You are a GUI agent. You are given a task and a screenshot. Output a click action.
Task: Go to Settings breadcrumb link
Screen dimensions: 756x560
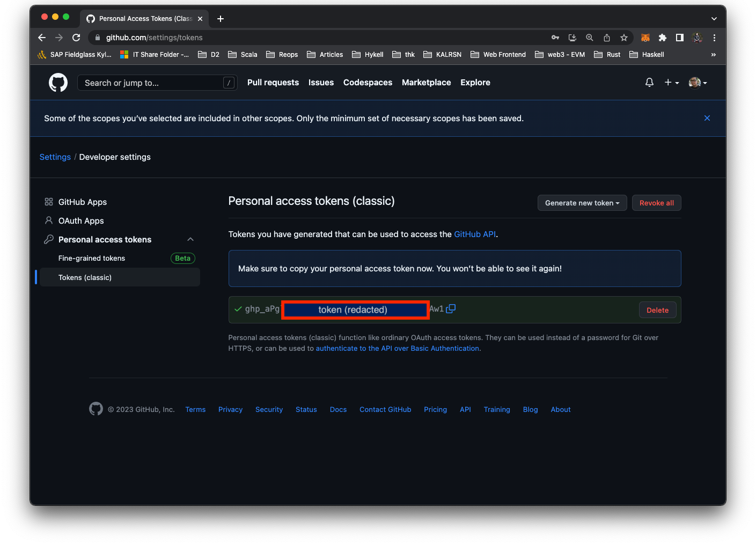click(x=55, y=157)
